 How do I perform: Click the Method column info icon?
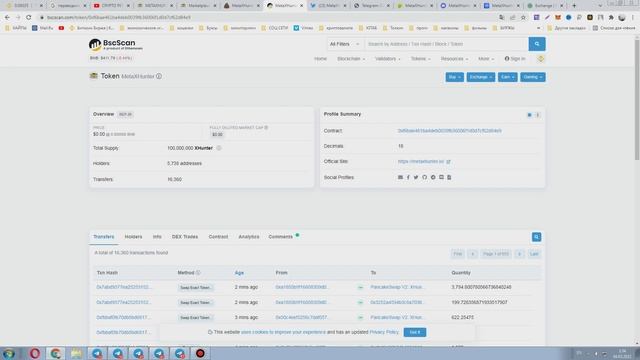198,273
